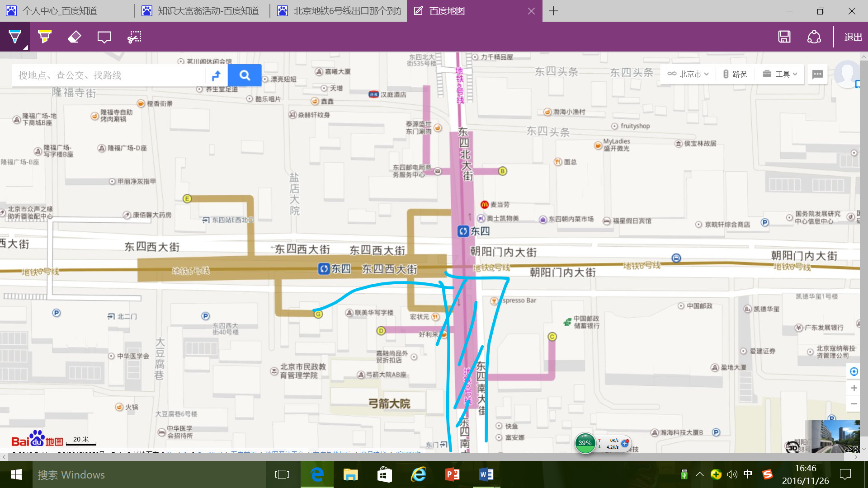This screenshot has width=868, height=488.
Task: Switch to 北京地铁6号线出口 tab
Action: tap(340, 11)
